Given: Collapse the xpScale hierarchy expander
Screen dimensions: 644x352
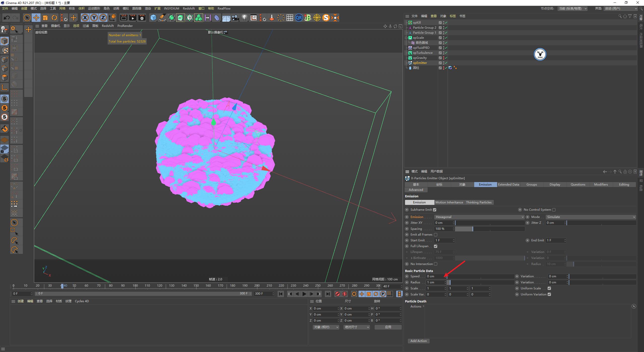Looking at the screenshot, I should [407, 38].
